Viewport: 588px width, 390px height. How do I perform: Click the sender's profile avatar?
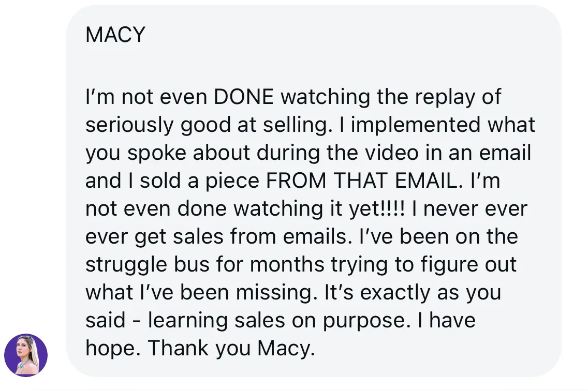point(26,355)
